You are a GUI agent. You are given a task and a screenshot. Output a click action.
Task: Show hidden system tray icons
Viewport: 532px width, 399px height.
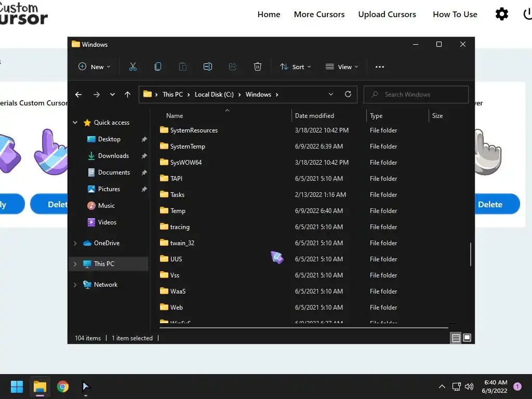(442, 387)
